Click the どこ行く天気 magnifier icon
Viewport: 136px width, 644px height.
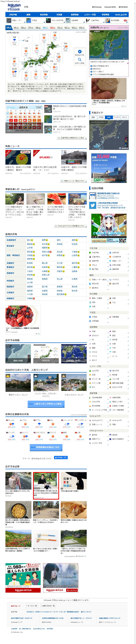pyautogui.click(x=90, y=443)
